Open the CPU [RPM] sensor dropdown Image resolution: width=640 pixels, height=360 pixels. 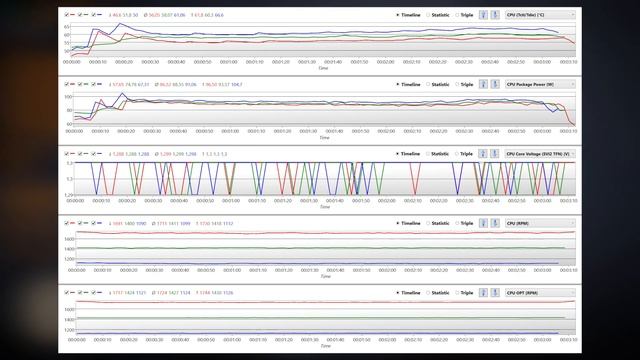coord(540,223)
